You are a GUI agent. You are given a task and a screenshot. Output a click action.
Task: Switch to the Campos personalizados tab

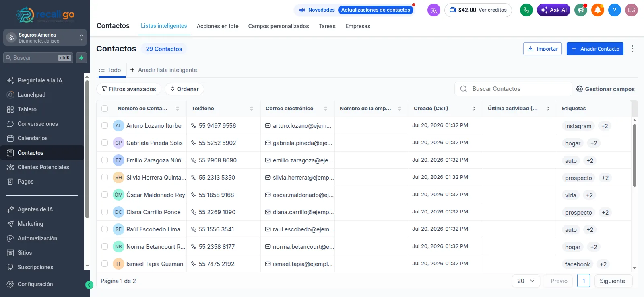[x=279, y=26]
